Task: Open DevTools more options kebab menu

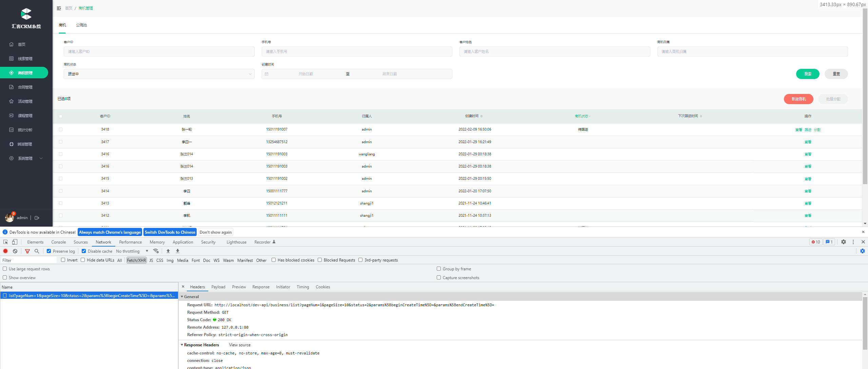Action: click(x=853, y=242)
